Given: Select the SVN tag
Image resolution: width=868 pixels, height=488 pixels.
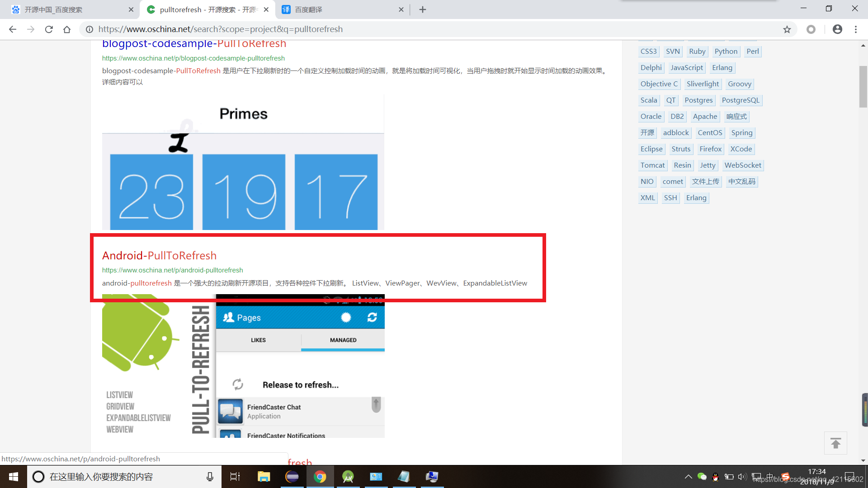Looking at the screenshot, I should (673, 52).
